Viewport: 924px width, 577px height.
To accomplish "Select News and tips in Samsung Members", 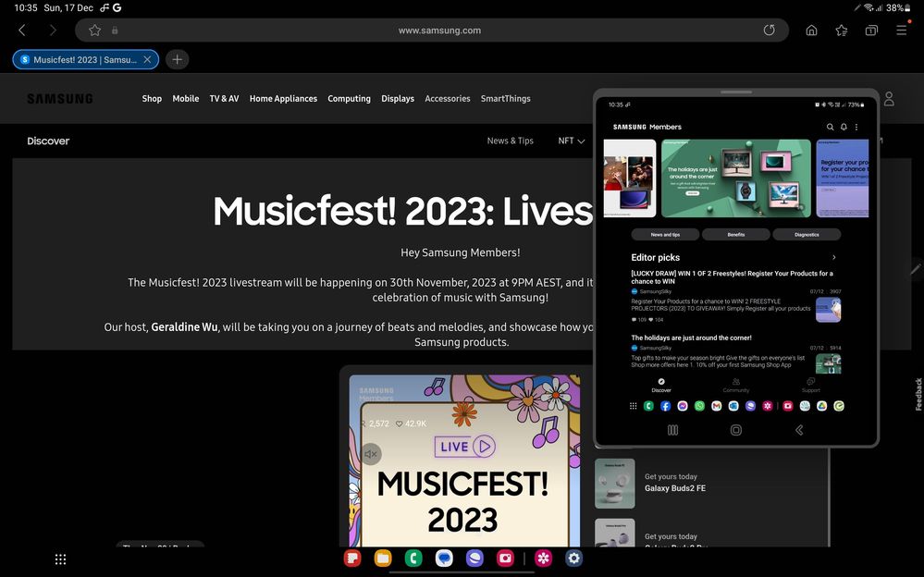I will pos(665,235).
